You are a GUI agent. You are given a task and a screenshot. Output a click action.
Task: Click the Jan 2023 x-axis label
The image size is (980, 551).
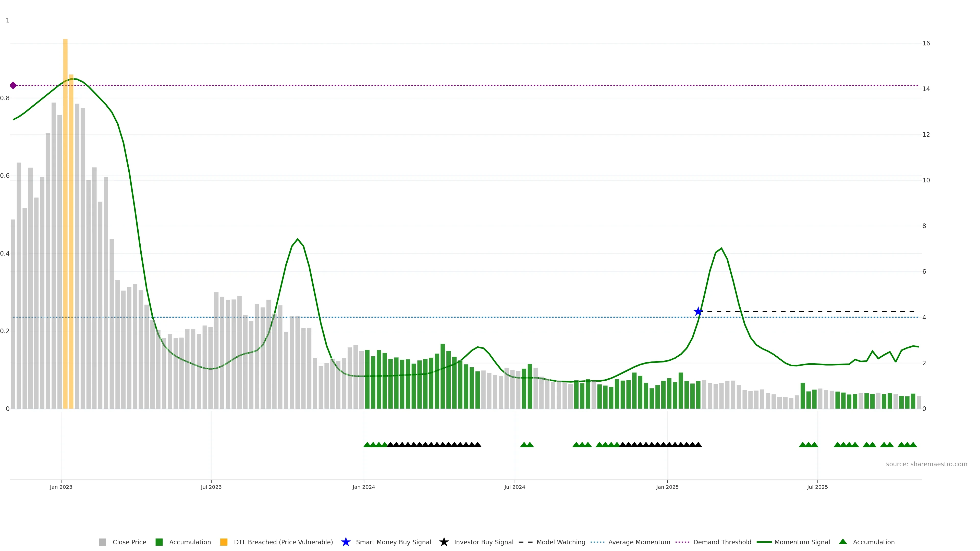click(61, 487)
